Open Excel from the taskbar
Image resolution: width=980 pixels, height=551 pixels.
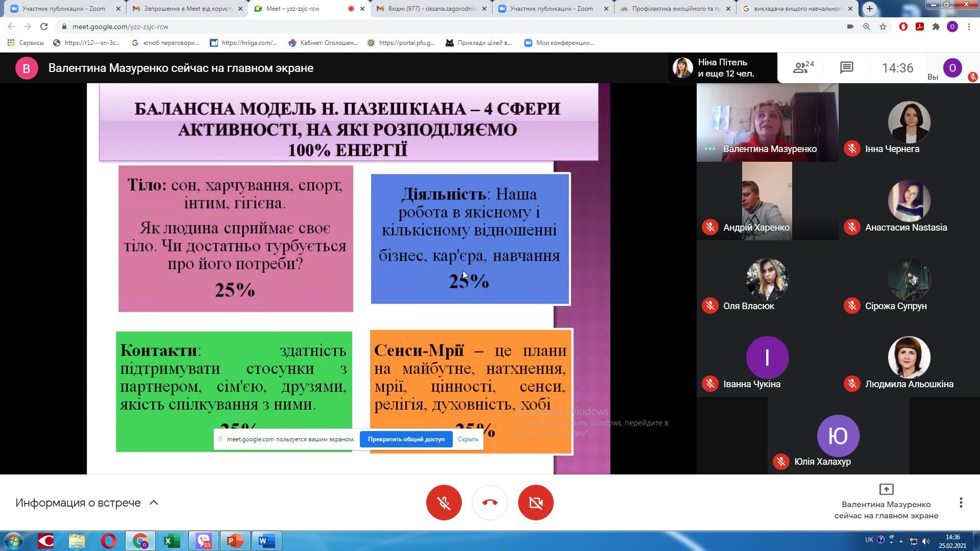[171, 541]
